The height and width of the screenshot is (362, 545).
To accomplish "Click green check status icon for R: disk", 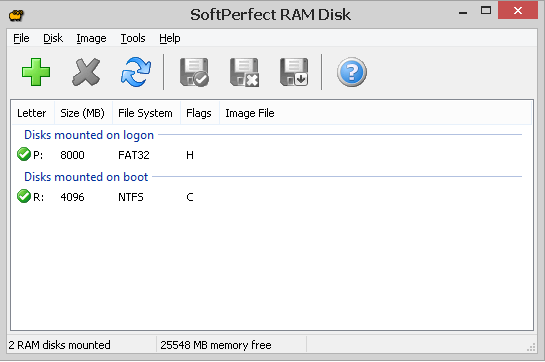I will point(24,196).
